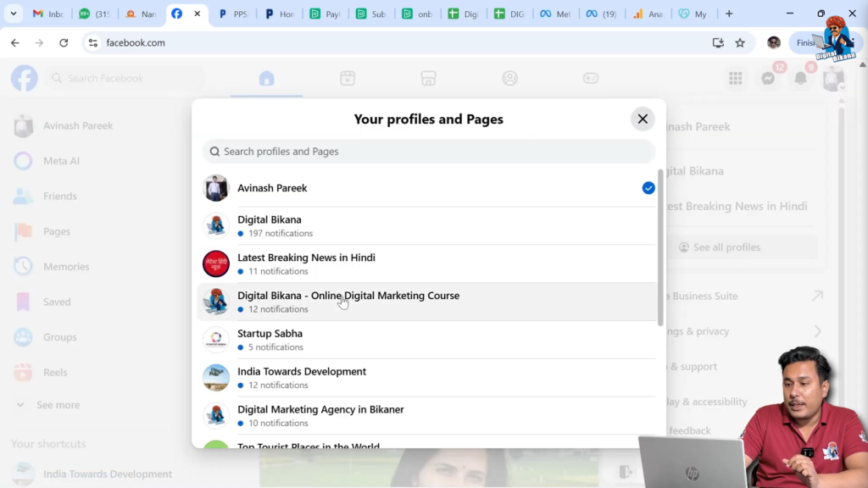The height and width of the screenshot is (488, 868).
Task: Switch to the Digital Bikana page with 197 notifications
Action: tap(428, 225)
